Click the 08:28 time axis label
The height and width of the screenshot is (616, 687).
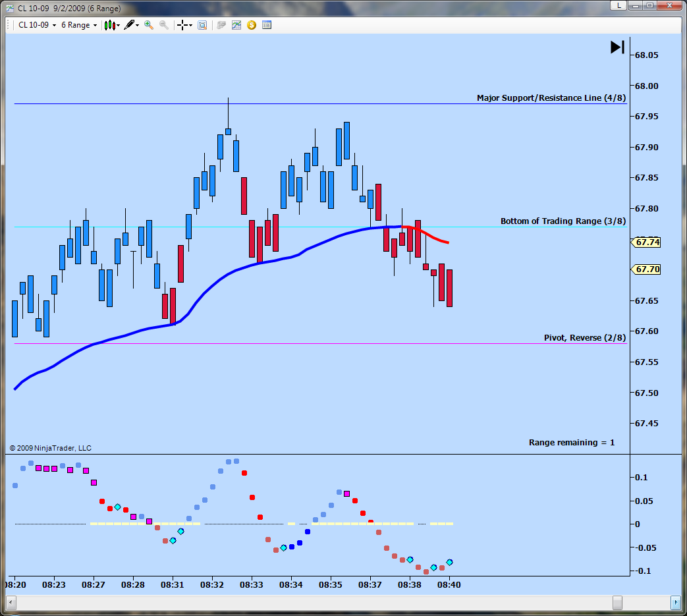click(133, 584)
